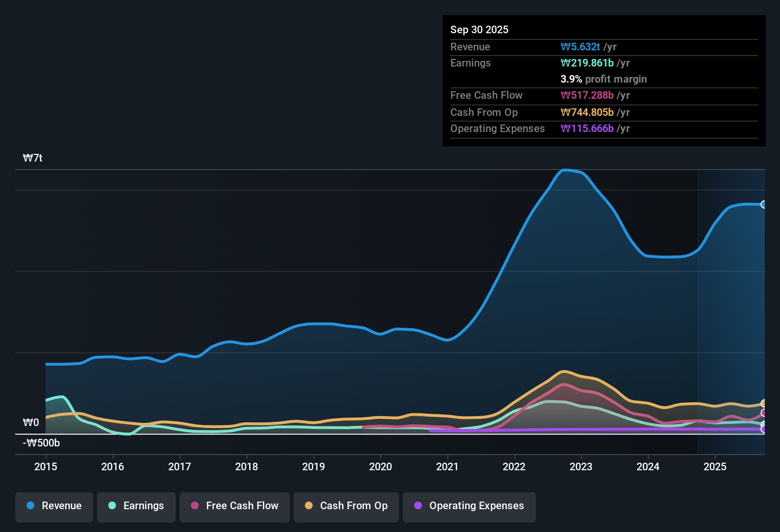Click the teal Earnings dot in the legend
This screenshot has height=532, width=780.
click(113, 506)
